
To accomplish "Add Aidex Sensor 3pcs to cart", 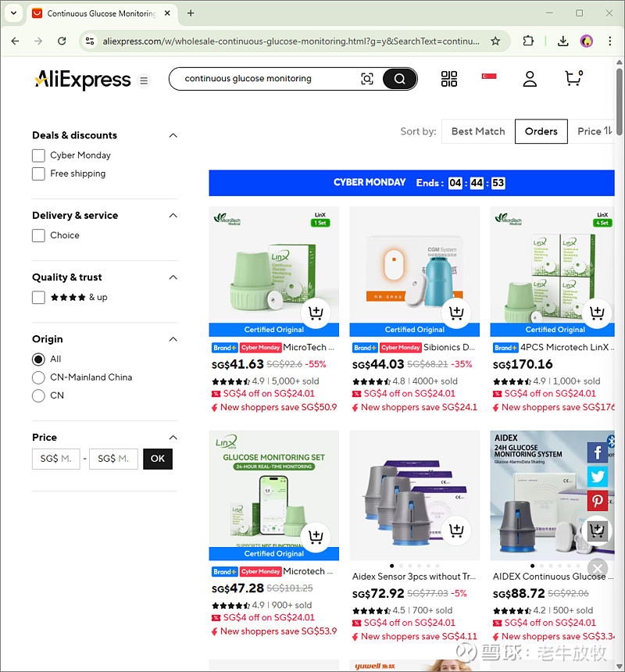I will point(456,531).
